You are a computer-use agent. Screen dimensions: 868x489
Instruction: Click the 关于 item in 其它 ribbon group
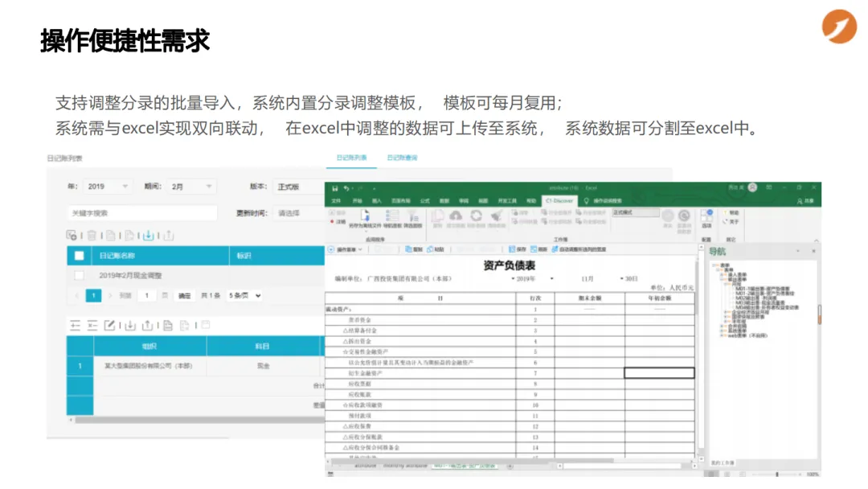click(x=731, y=221)
